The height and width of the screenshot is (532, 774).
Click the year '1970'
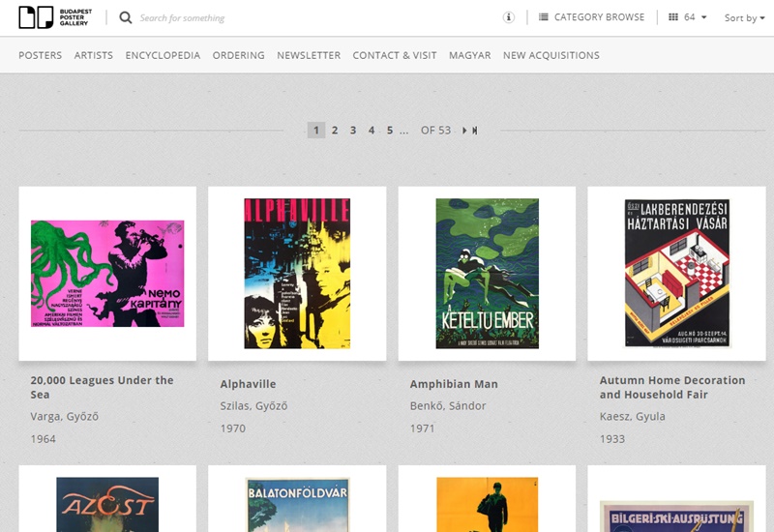click(232, 428)
